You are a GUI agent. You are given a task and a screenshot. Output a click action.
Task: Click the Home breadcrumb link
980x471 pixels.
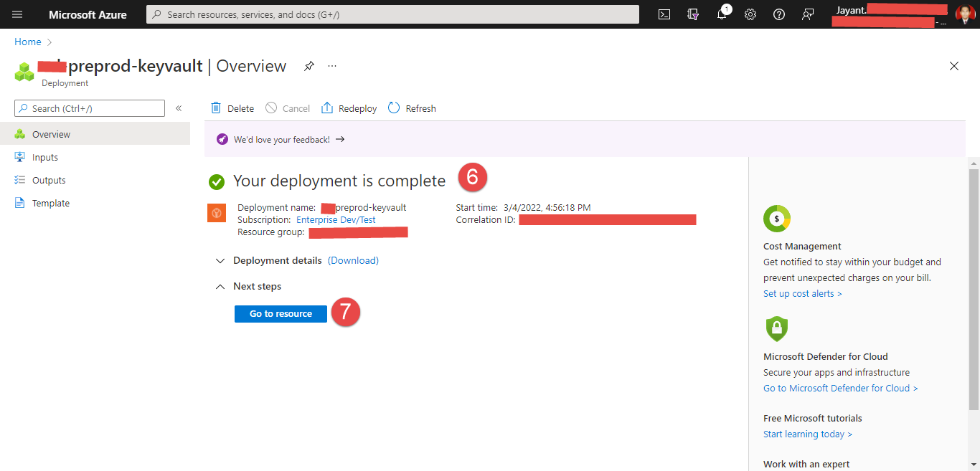pos(28,42)
